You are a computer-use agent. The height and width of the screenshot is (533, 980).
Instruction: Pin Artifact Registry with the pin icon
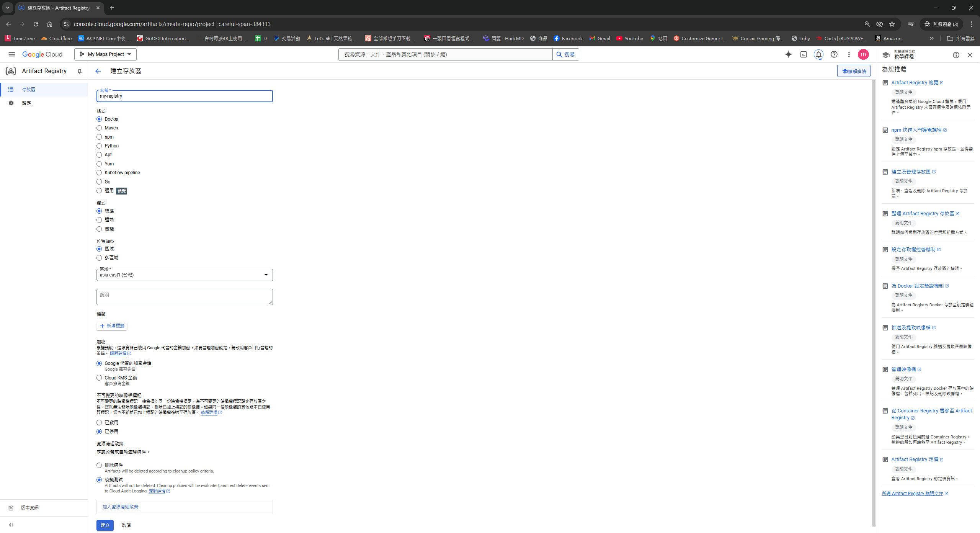[80, 71]
